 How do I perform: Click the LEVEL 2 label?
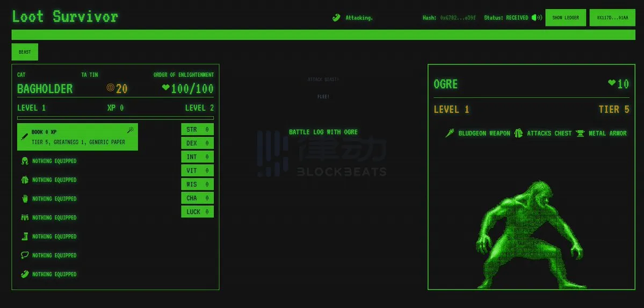200,108
